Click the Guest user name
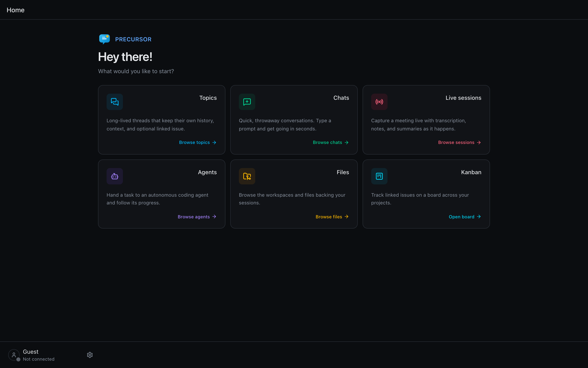This screenshot has width=588, height=368. pos(31,352)
